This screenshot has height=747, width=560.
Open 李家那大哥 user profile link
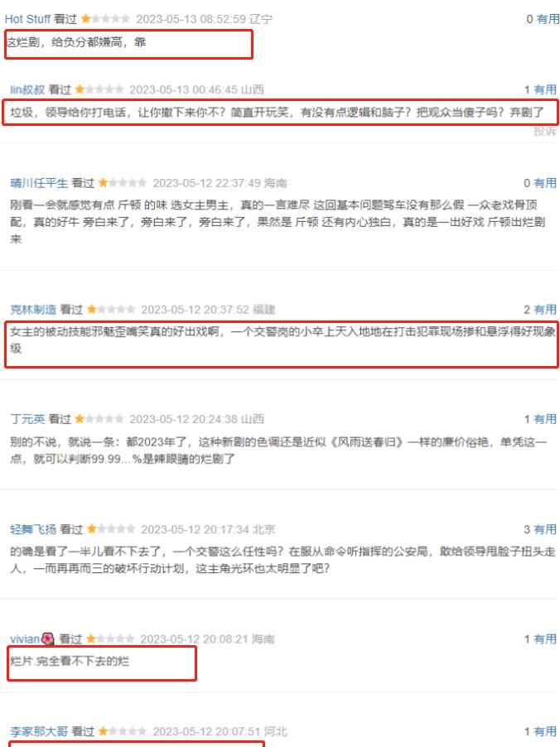click(x=39, y=731)
